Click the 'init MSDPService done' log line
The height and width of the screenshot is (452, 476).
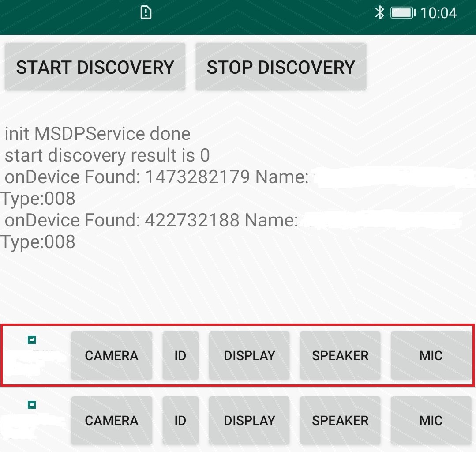98,134
